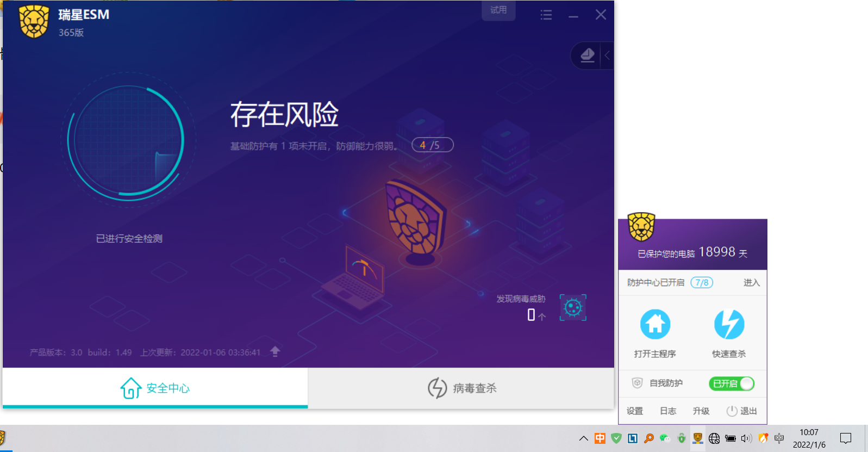This screenshot has height=452, width=868.
Task: Open the eject-style panel icon at window edge
Action: pos(588,55)
